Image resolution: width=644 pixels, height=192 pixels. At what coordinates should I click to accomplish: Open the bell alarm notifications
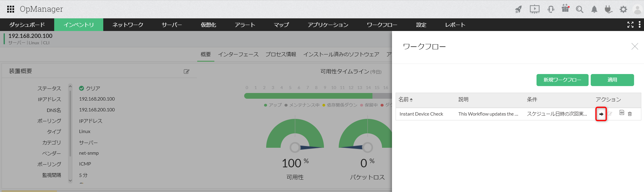pyautogui.click(x=594, y=9)
